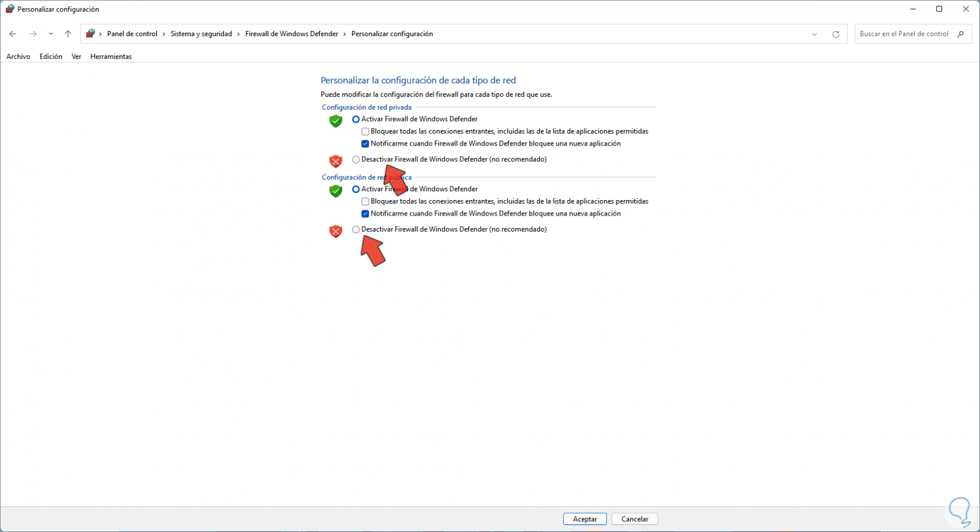This screenshot has width=980, height=532.
Task: Toggle Notificarme checkbox under public network
Action: 365,214
